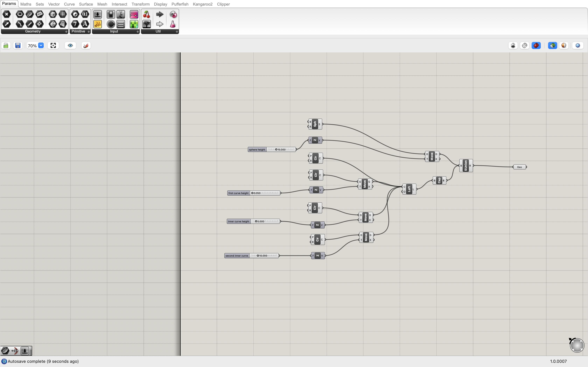Select the Circle geometry parameter icon
588x367 pixels.
[20, 14]
